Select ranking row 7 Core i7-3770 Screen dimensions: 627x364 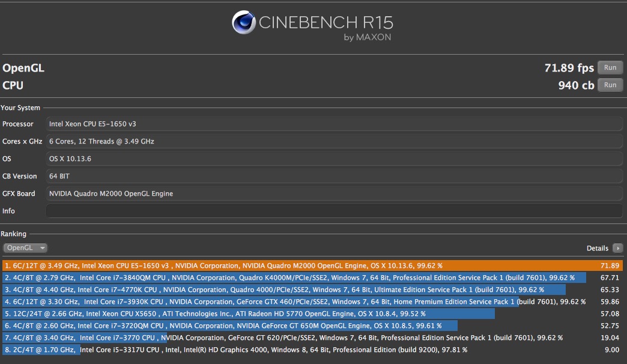click(x=312, y=338)
